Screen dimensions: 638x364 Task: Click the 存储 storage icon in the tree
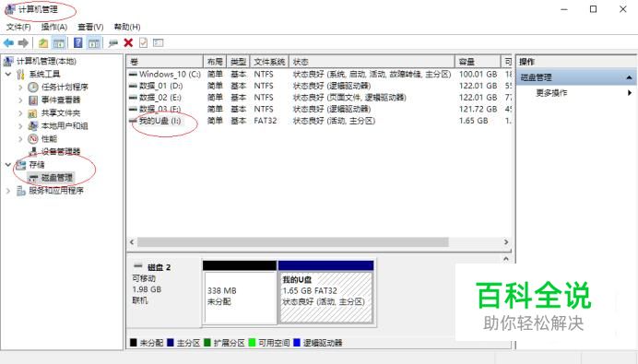[20, 165]
